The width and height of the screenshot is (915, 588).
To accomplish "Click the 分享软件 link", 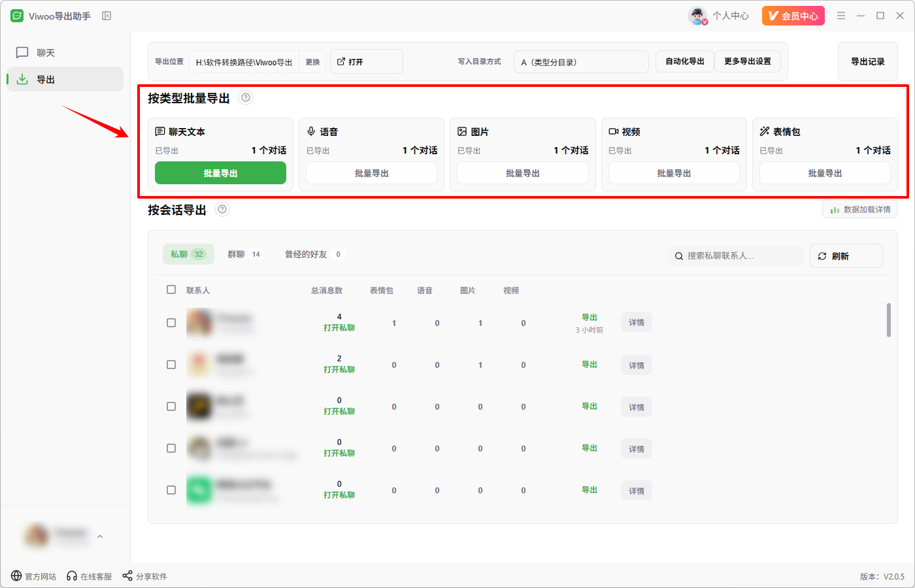I will click(x=152, y=576).
